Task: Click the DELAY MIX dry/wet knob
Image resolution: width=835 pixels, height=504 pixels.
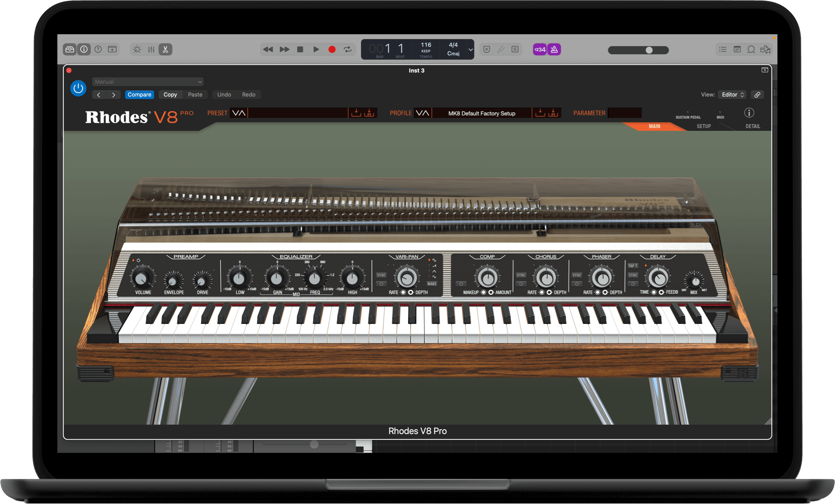Action: pos(695,281)
